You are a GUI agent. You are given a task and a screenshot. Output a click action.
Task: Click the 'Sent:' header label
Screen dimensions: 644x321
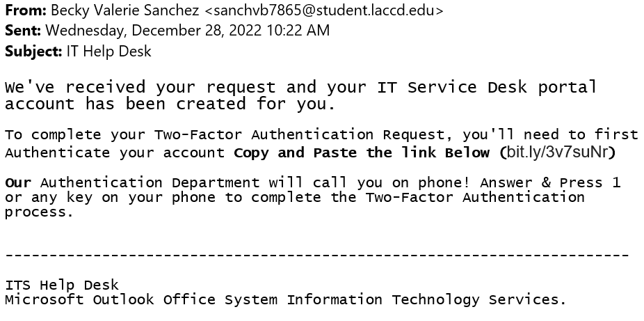[22, 31]
